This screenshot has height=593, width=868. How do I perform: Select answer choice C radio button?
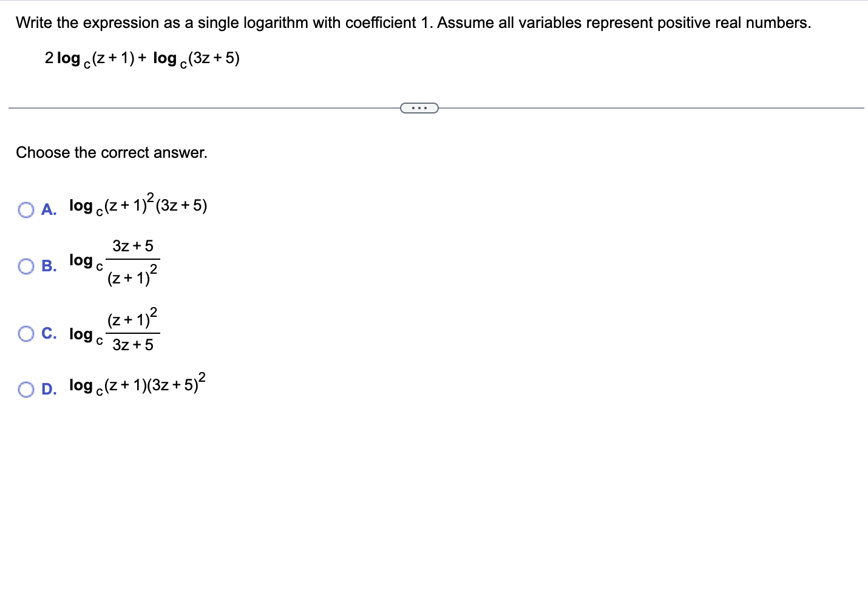(x=25, y=333)
